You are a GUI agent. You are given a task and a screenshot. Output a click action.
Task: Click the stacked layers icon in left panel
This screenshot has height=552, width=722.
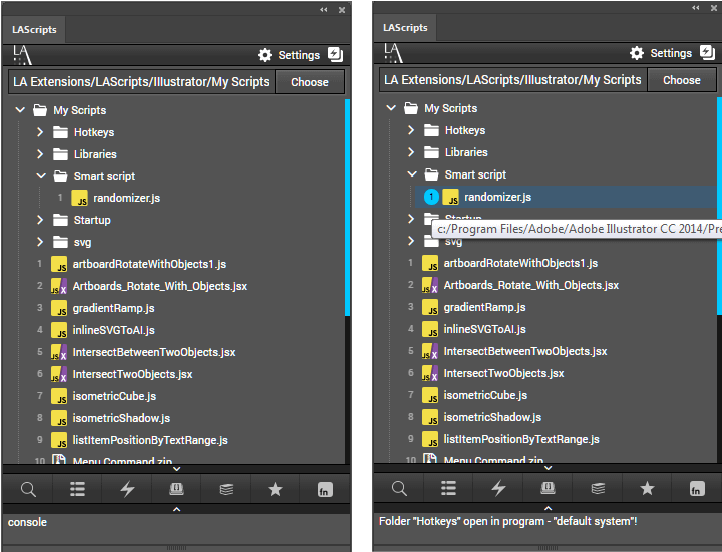coord(226,489)
